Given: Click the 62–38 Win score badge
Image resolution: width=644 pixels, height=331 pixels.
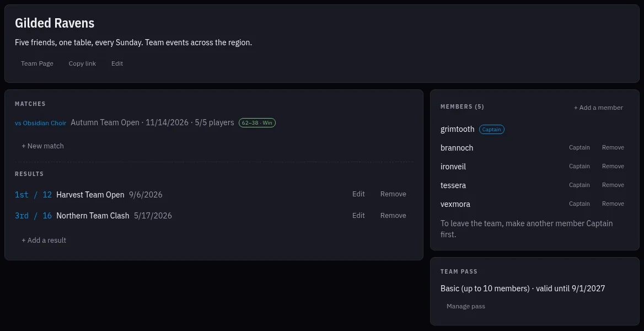Looking at the screenshot, I should (x=257, y=122).
